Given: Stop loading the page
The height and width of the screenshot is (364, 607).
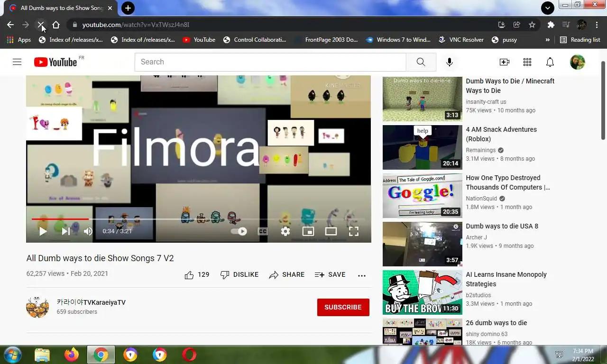Looking at the screenshot, I should pyautogui.click(x=41, y=25).
